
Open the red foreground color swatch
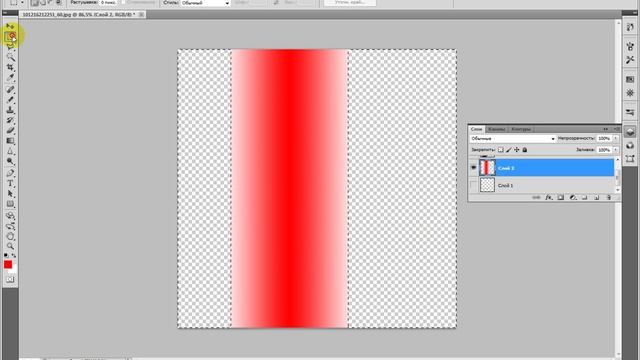click(x=8, y=264)
